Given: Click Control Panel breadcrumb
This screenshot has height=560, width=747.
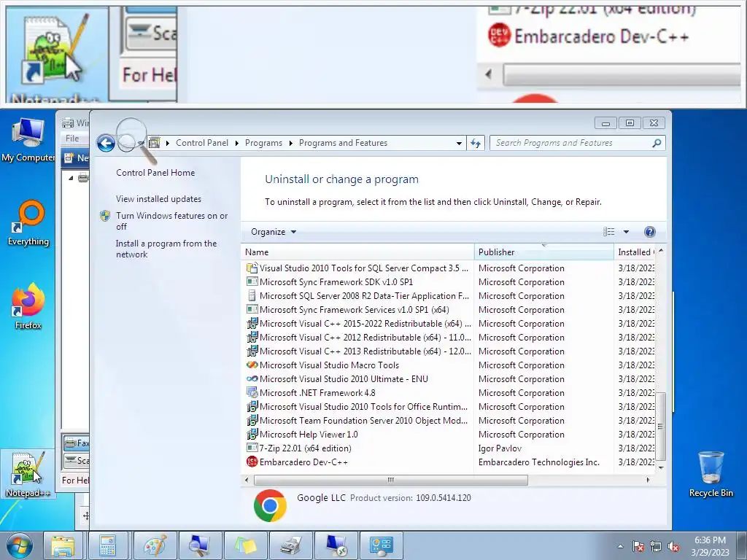Looking at the screenshot, I should 202,143.
